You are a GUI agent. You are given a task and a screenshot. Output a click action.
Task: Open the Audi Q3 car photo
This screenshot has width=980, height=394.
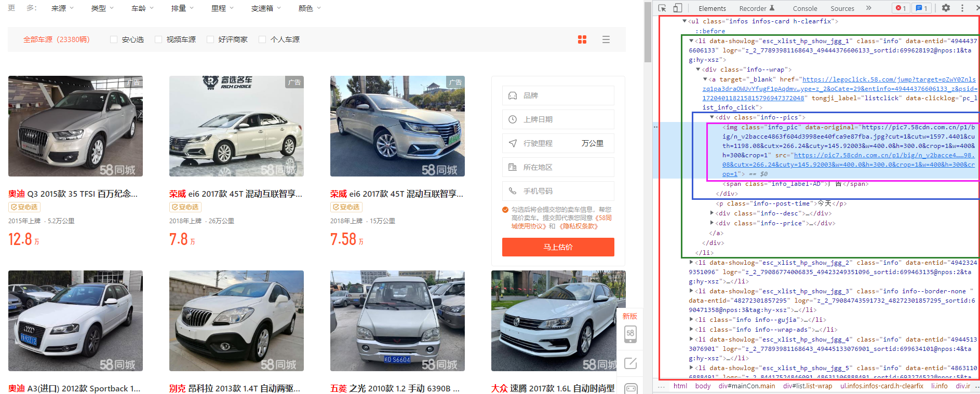click(75, 126)
